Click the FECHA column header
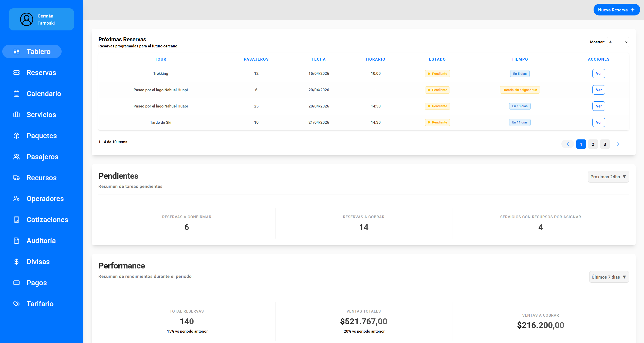This screenshot has width=644, height=343. 319,59
